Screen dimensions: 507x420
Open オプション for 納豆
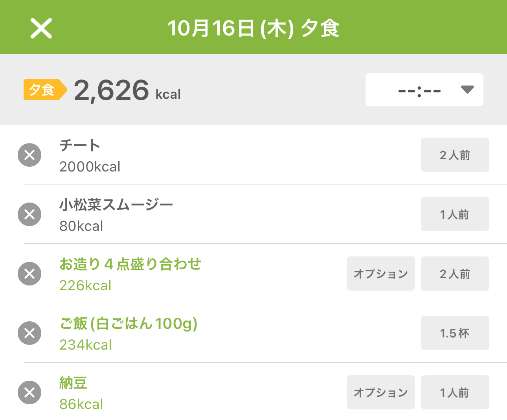point(380,392)
